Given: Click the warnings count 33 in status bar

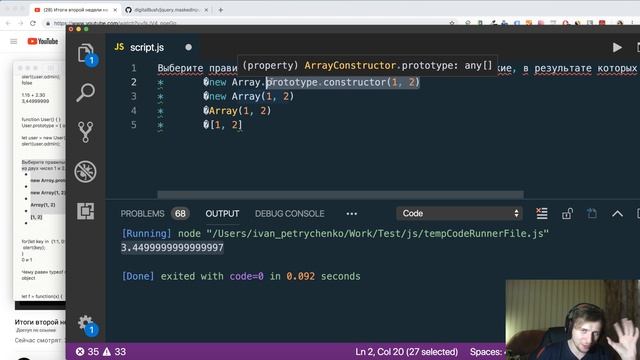Looking at the screenshot, I should pos(115,351).
